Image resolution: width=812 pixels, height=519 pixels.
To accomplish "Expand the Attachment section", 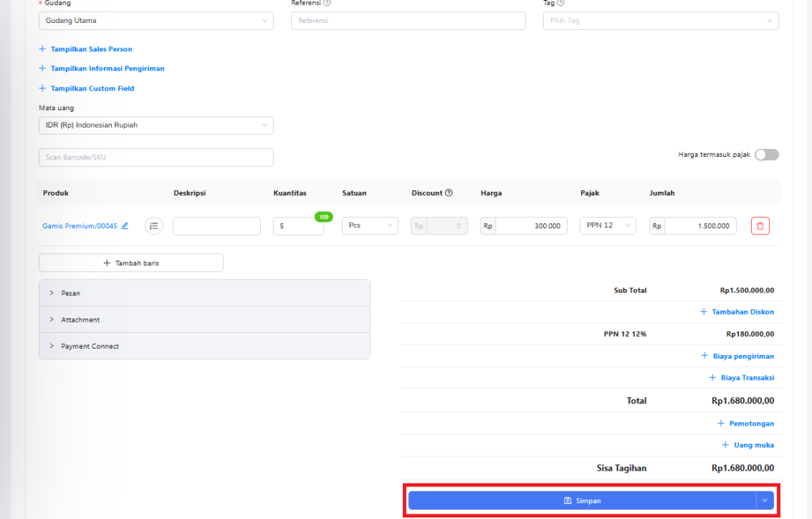I will [205, 320].
